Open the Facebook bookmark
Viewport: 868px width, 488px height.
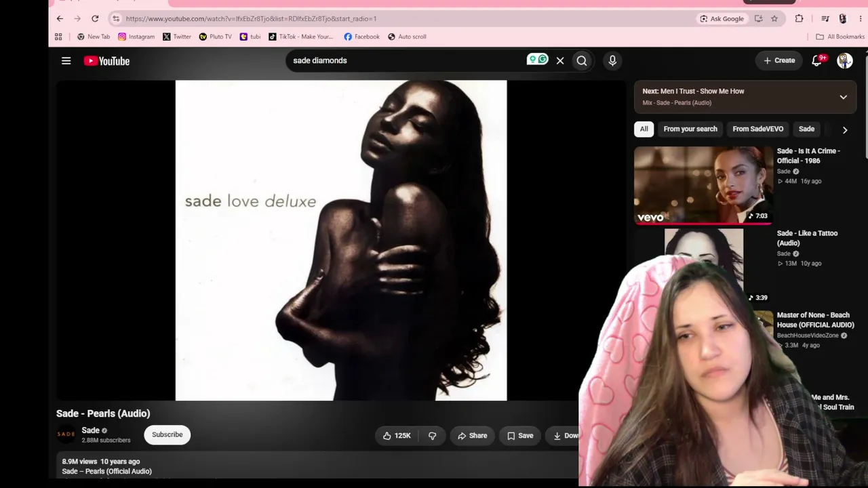tap(361, 37)
